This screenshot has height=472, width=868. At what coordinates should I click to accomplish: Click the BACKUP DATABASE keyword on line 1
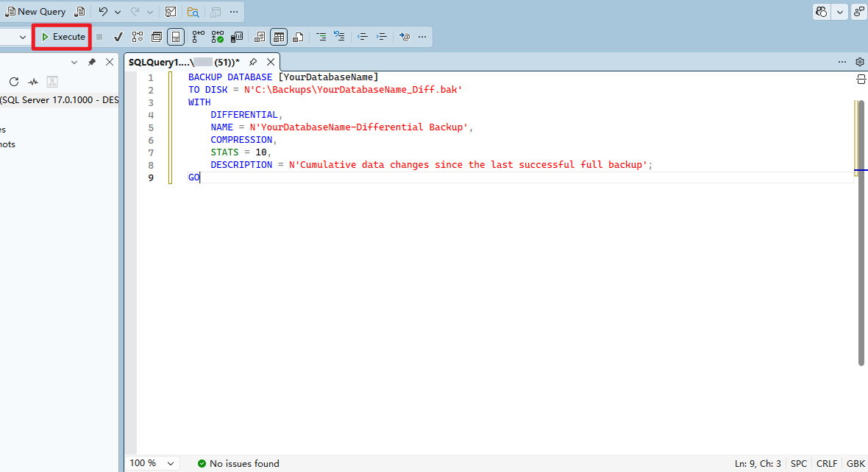pyautogui.click(x=230, y=77)
